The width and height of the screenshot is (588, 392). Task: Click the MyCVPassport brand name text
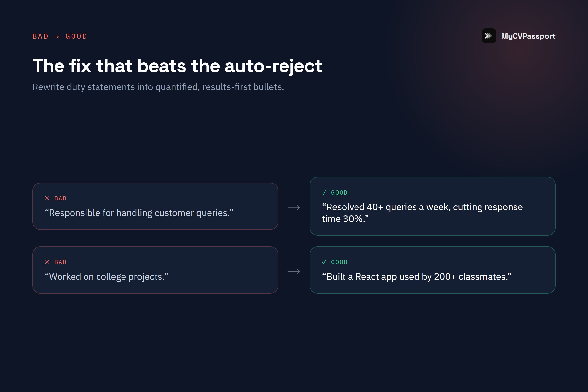[x=528, y=36]
